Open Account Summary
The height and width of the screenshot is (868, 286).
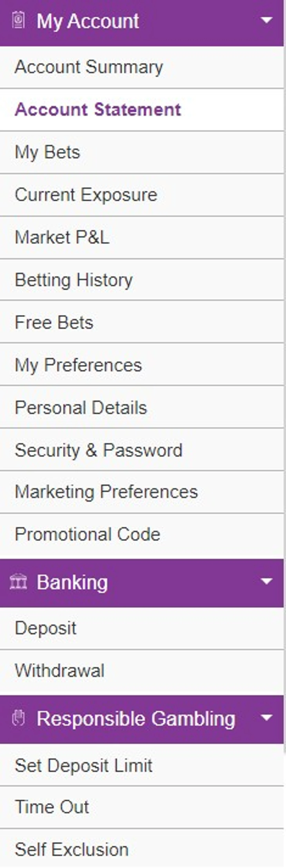coord(142,67)
